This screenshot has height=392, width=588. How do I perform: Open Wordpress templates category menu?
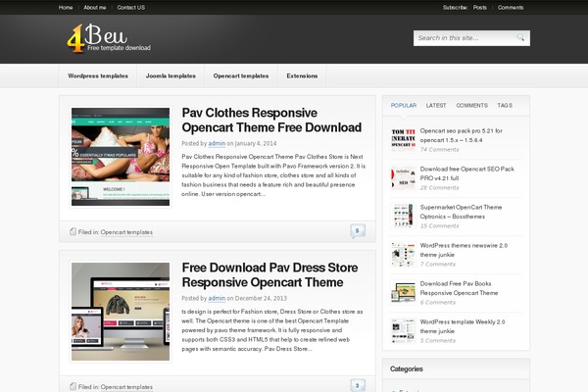[98, 75]
